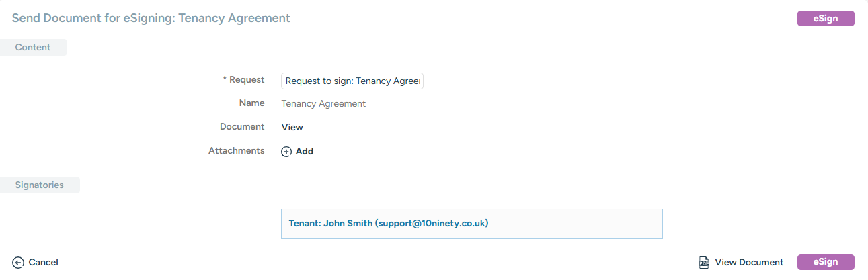Screen dimensions: 868x280
Task: Click the Cancel back-arrow icon
Action: point(18,263)
